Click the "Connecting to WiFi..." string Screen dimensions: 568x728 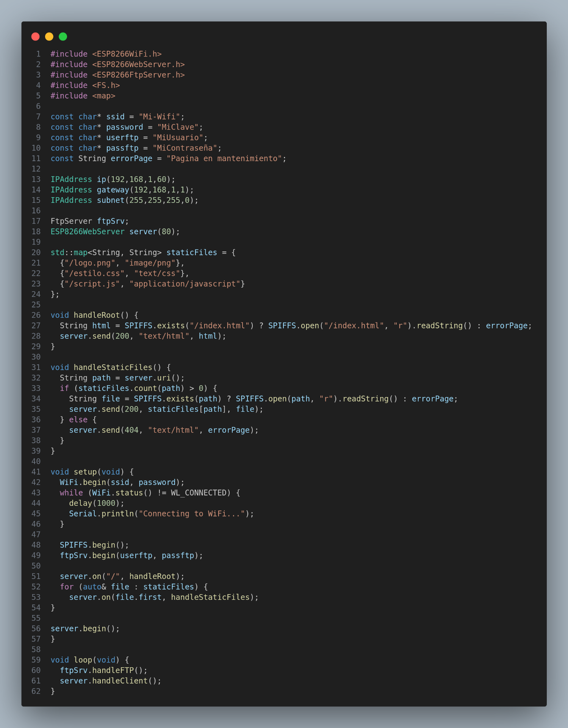[x=192, y=513]
